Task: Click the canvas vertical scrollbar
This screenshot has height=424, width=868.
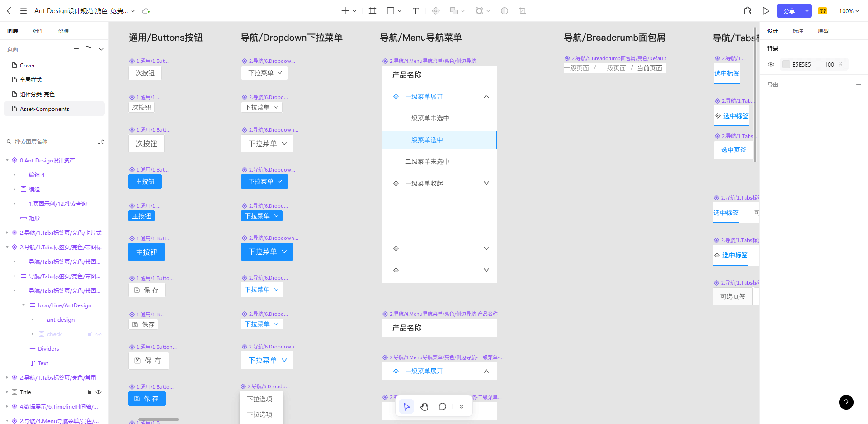Action: point(755,94)
